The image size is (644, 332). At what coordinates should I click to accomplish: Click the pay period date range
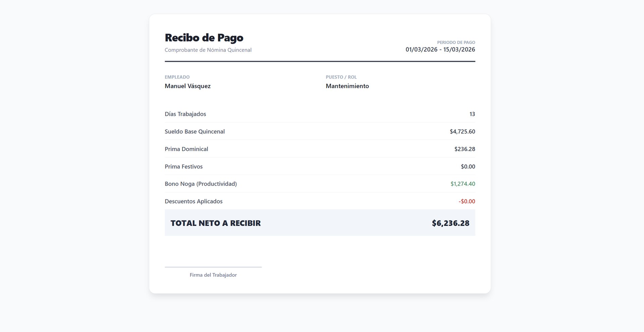pyautogui.click(x=440, y=50)
